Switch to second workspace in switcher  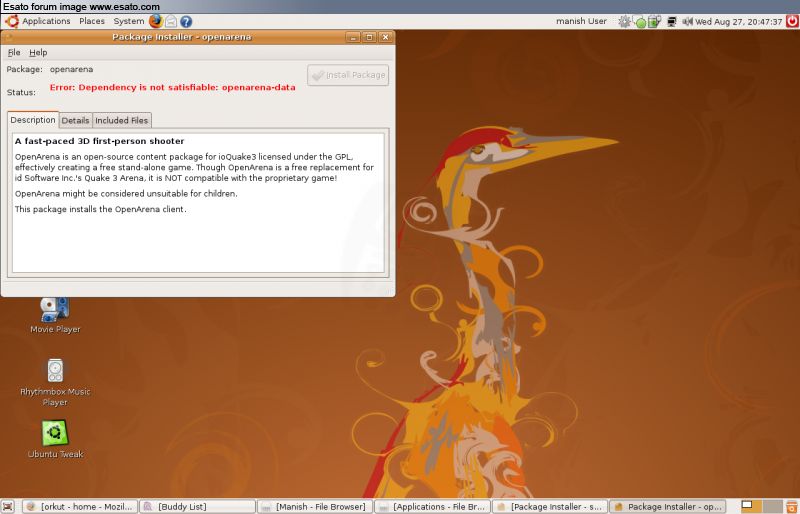pos(771,506)
